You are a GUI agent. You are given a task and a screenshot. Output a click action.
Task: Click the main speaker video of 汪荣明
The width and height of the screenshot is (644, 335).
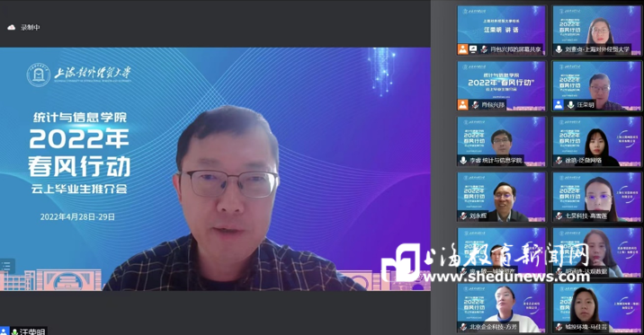(215, 170)
